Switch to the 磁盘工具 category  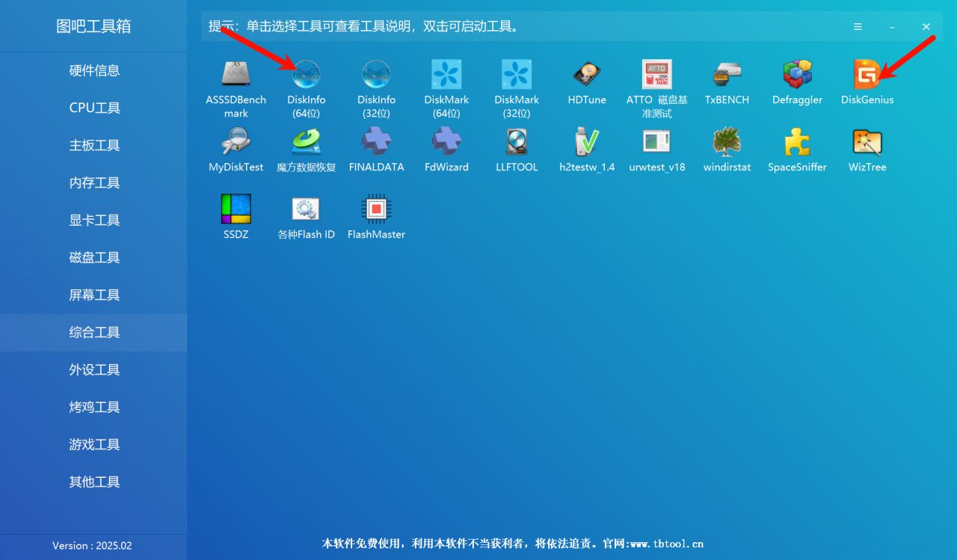click(x=93, y=258)
